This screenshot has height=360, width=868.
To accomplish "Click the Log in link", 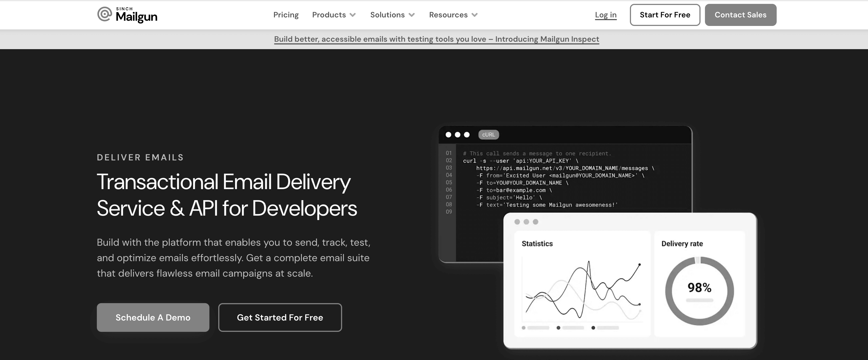I will [x=606, y=15].
